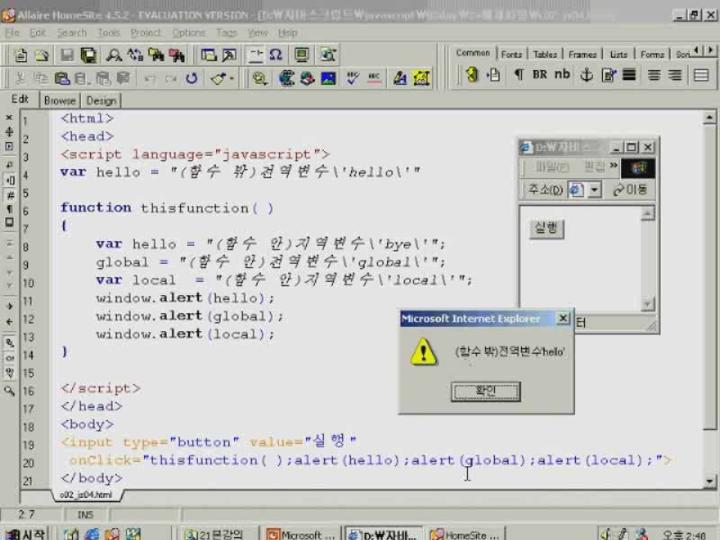Viewport: 720px width, 540px height.
Task: Click the mark spelling errors ABC icon
Action: click(374, 79)
